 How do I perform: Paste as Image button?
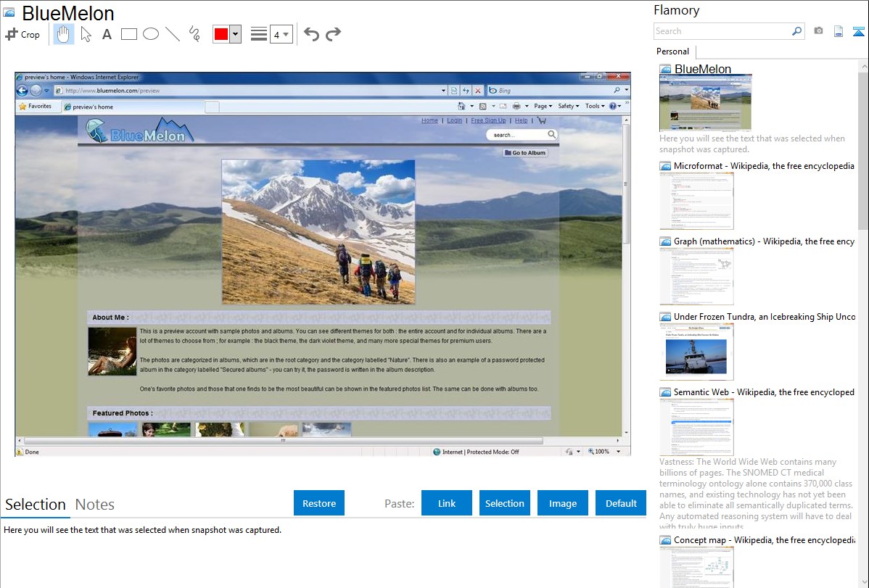562,503
